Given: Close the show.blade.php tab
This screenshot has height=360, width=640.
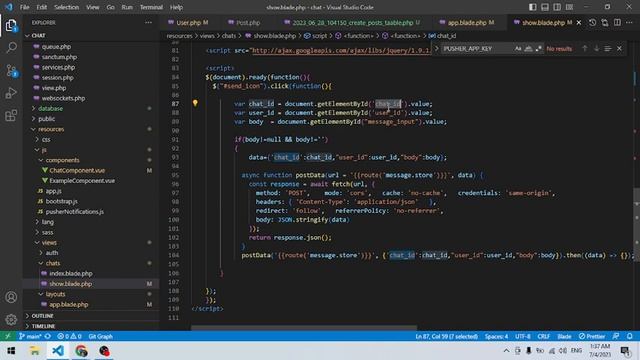Looking at the screenshot, I should point(579,23).
